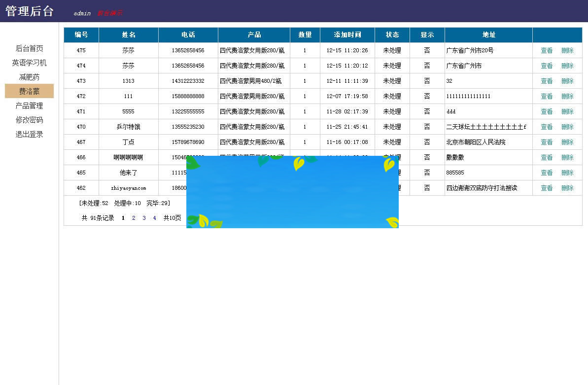Jump to page 4 of results

pos(154,218)
